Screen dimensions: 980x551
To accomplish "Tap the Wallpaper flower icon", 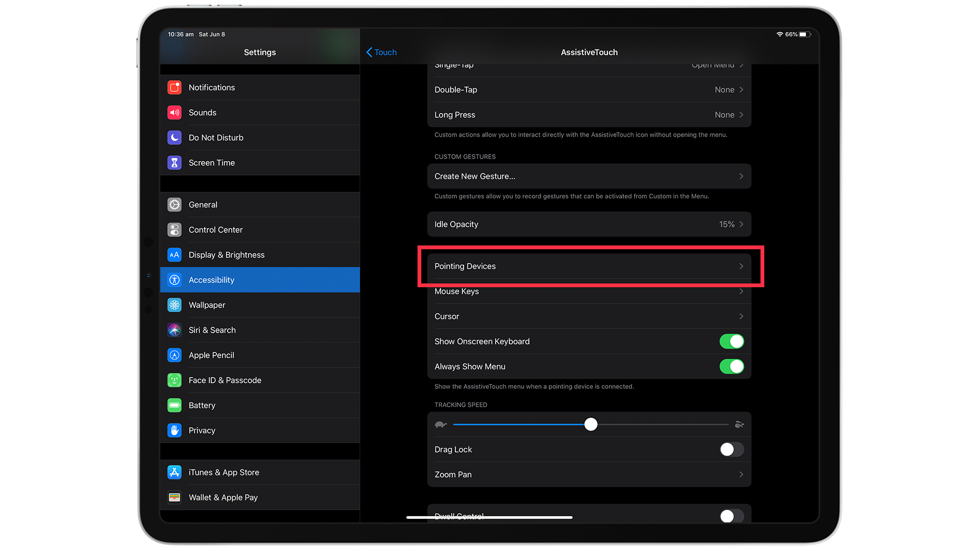I will (x=175, y=305).
